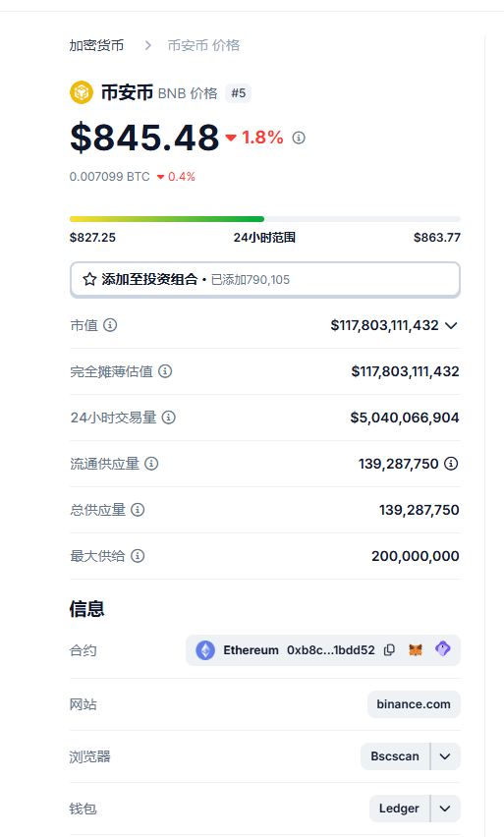Click the 200,000,000 max supply value

416,556
